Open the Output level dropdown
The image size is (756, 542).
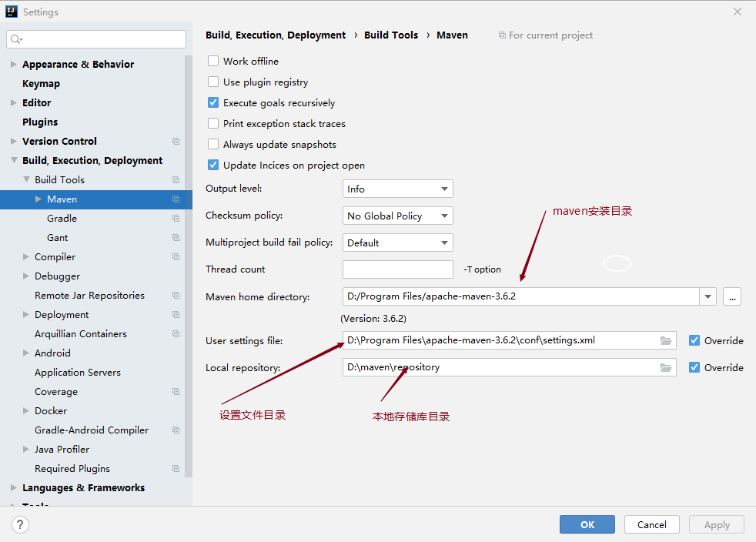(x=398, y=189)
